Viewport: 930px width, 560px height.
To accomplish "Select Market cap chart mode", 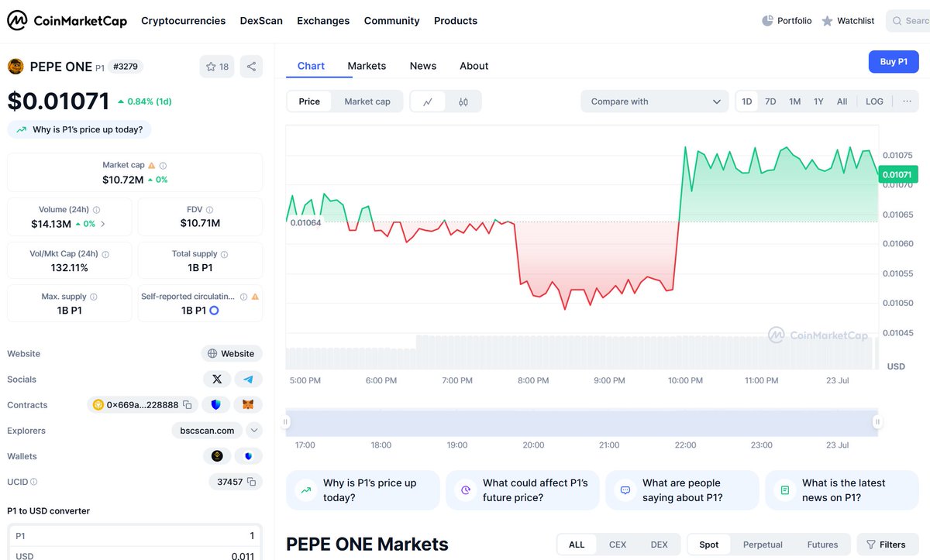I will pos(367,101).
